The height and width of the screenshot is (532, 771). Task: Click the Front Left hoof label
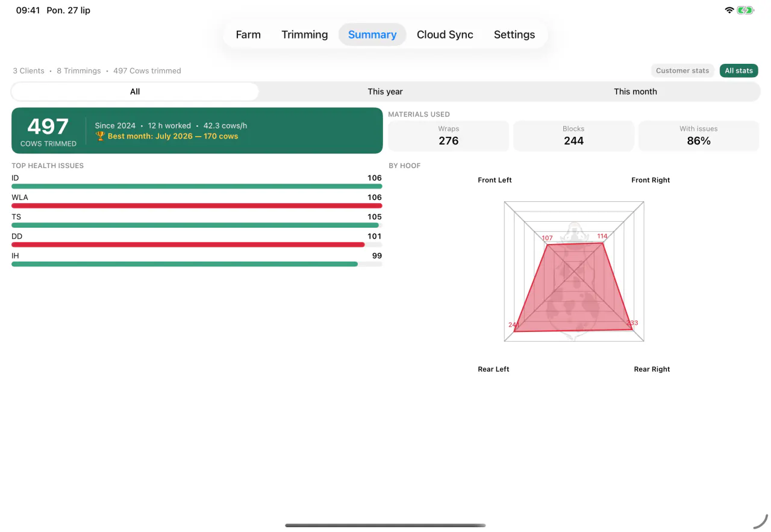pyautogui.click(x=495, y=180)
